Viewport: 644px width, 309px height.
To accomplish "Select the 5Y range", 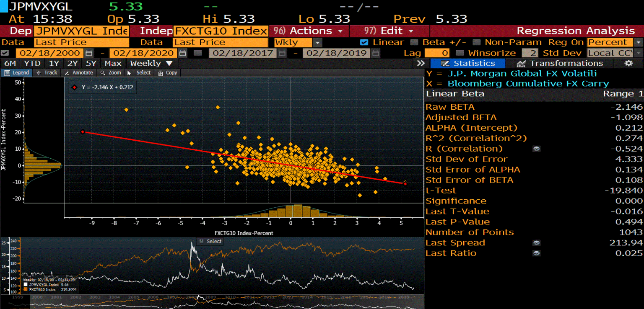I will (x=91, y=63).
